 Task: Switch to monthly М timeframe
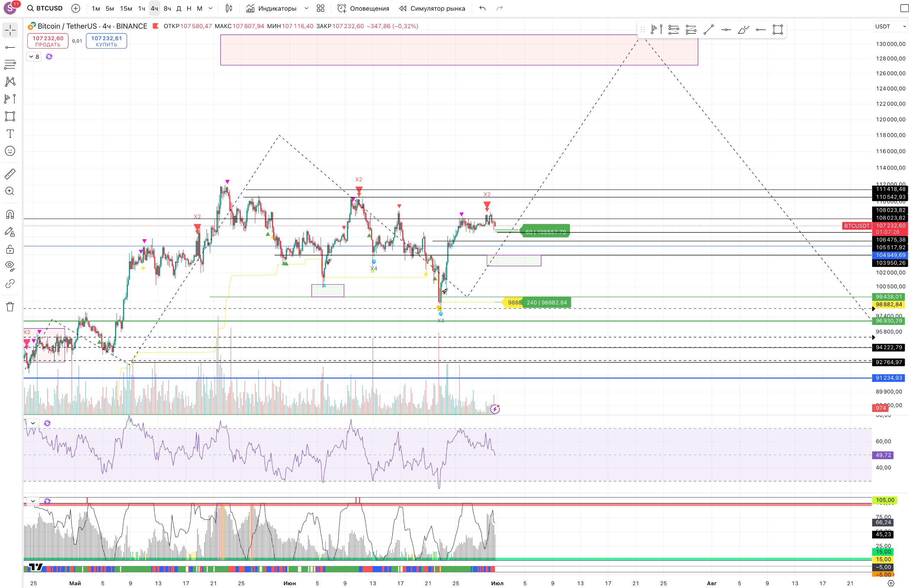coord(199,8)
